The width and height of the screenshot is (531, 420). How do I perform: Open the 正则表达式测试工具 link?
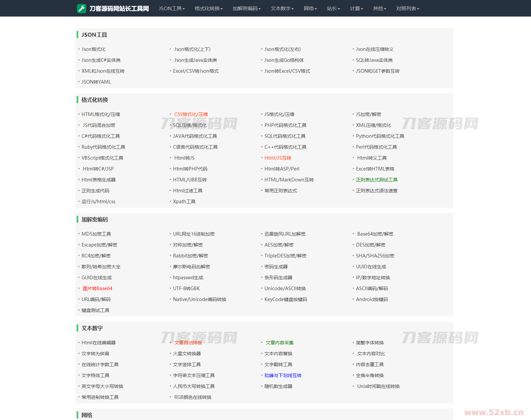[x=376, y=180]
